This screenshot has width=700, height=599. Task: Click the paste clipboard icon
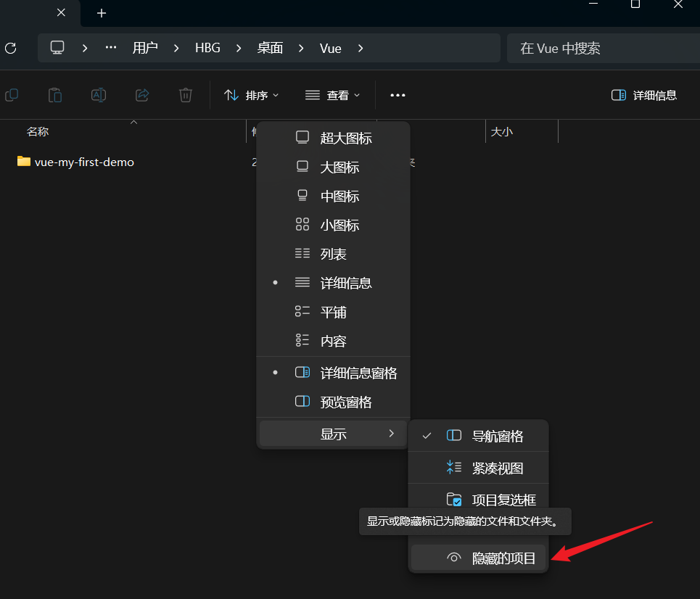(x=55, y=95)
